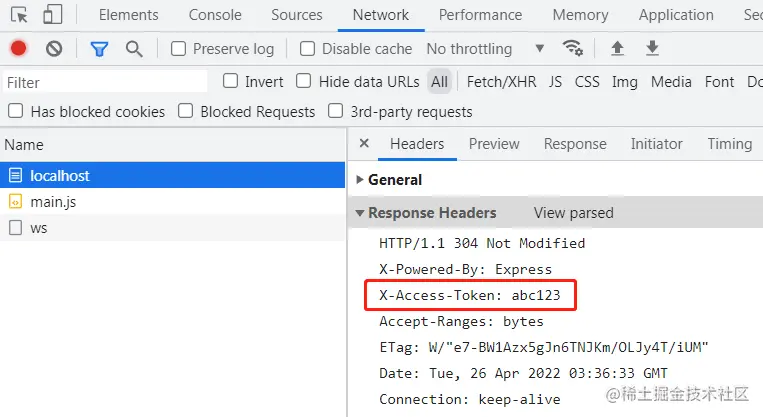Toggle the network filter funnel icon
The height and width of the screenshot is (417, 763).
click(99, 48)
